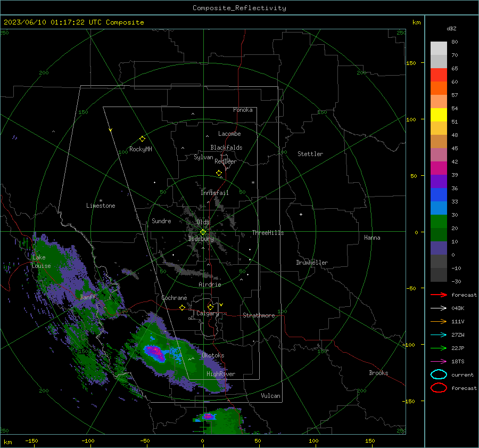The width and height of the screenshot is (479, 448).
Task: Click the RockyMH label
Action: click(x=141, y=149)
